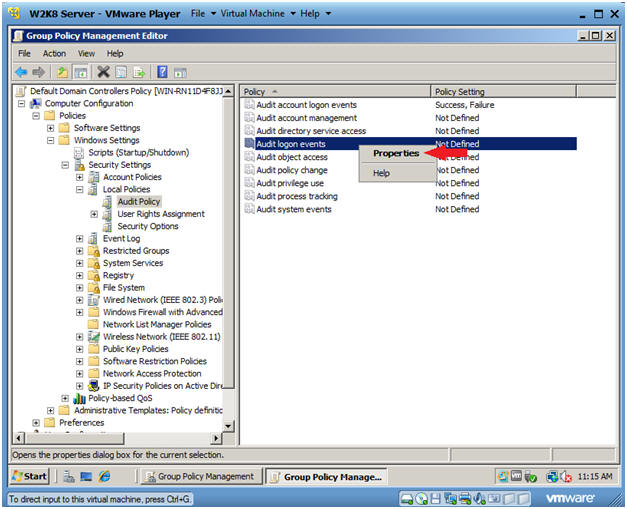Click the tree pane scroll-down arrow
Image resolution: width=627 pixels, height=509 pixels.
click(228, 426)
